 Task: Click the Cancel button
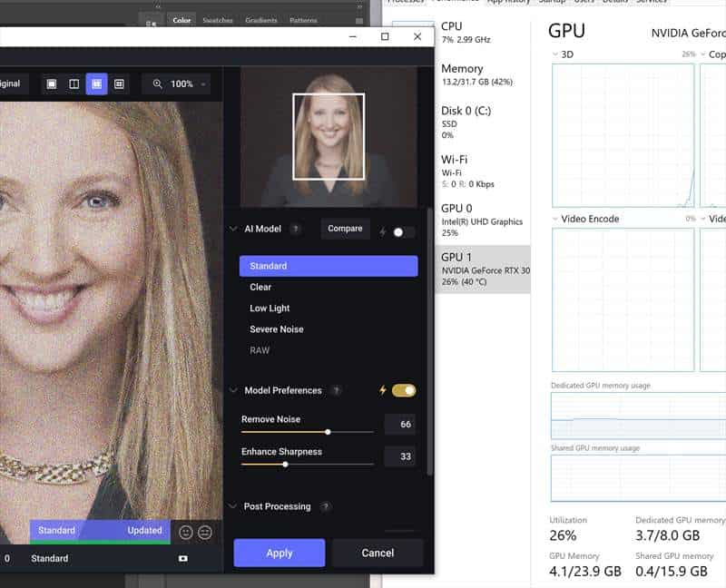tap(378, 553)
